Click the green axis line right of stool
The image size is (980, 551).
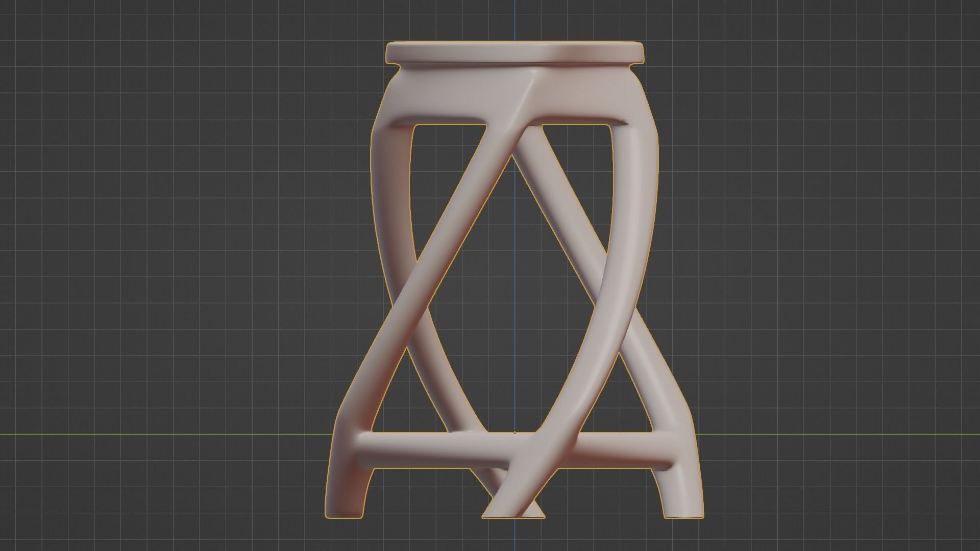pyautogui.click(x=842, y=434)
